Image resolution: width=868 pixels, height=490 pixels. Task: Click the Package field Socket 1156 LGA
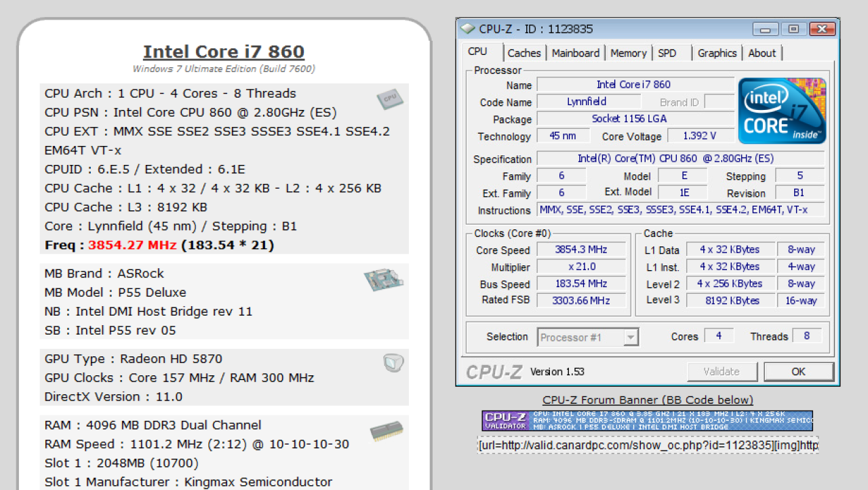click(635, 119)
